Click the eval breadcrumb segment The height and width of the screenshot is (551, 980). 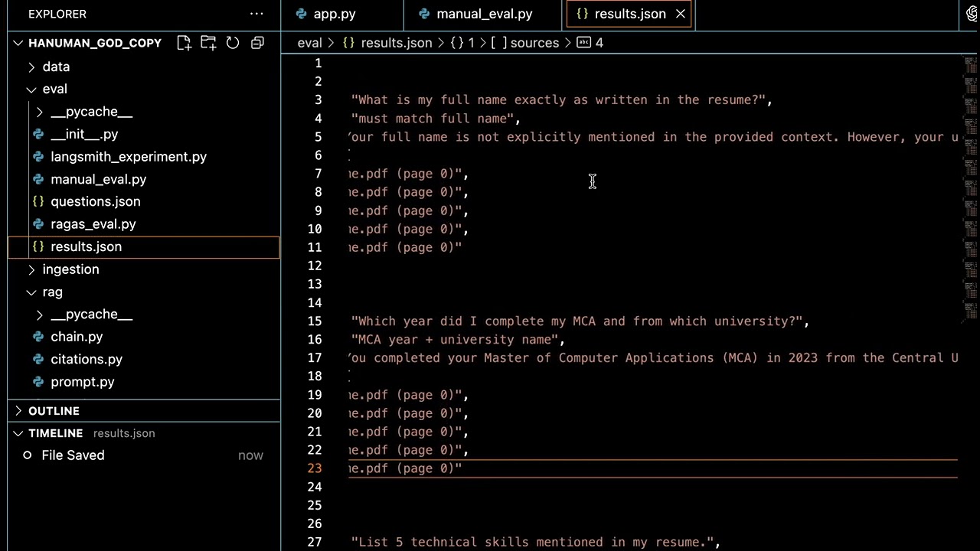[x=309, y=43]
